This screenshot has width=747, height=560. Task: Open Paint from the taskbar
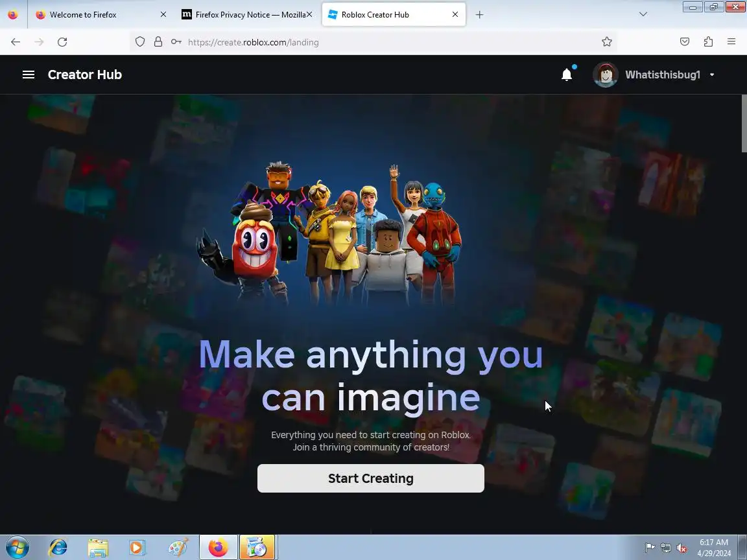(x=178, y=548)
